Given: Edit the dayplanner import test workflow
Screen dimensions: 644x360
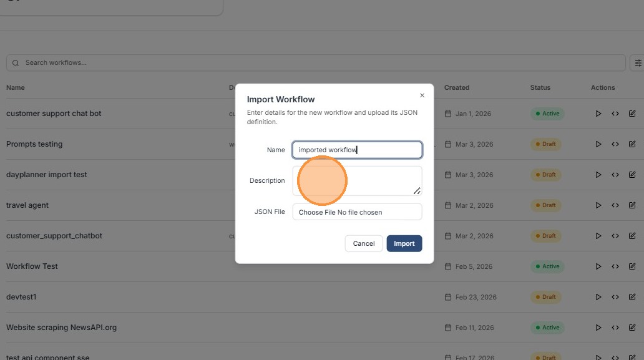Looking at the screenshot, I should point(632,175).
